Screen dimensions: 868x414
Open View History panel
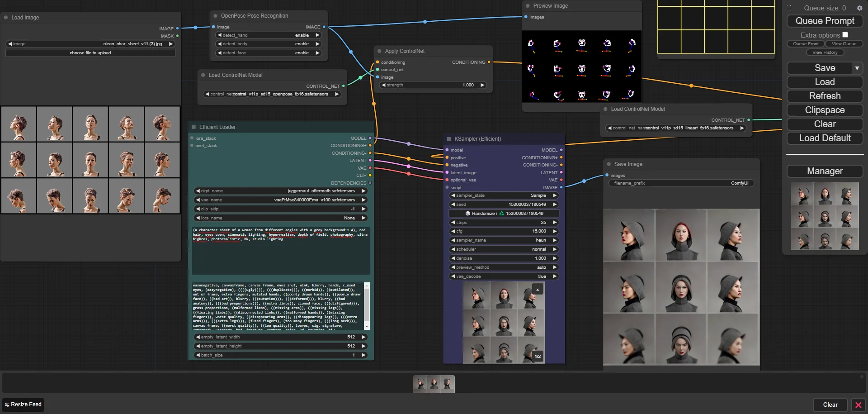click(825, 52)
